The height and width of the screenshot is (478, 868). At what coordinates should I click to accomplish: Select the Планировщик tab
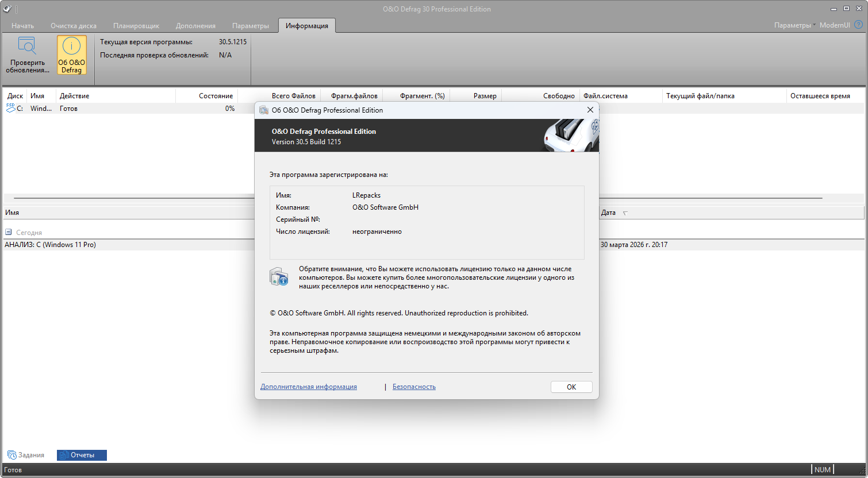[136, 26]
